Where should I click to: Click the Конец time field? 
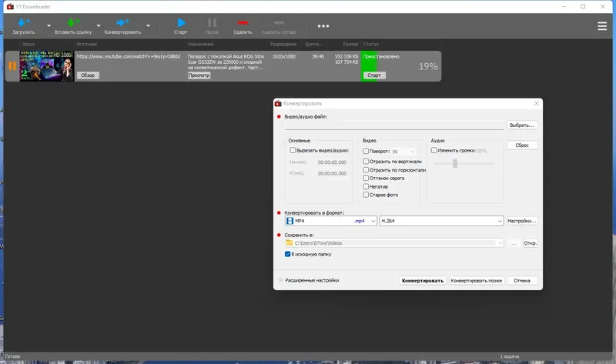point(332,173)
